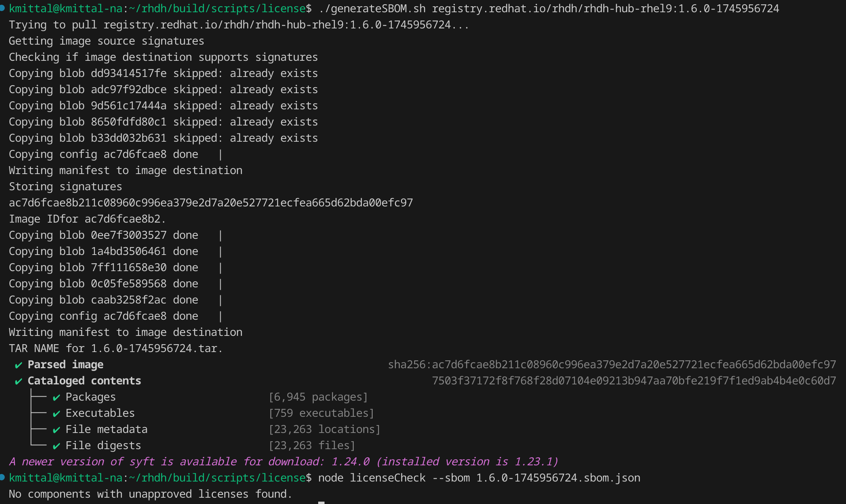846x504 pixels.
Task: Click the green checkmark before Packages
Action: click(56, 397)
